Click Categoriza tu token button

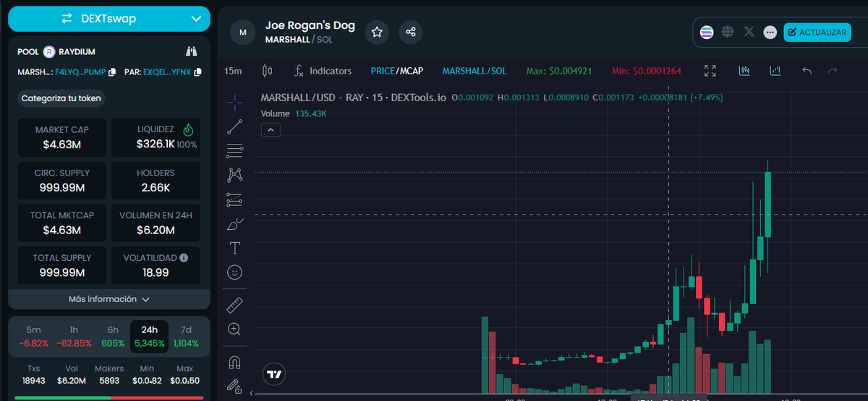tap(61, 98)
